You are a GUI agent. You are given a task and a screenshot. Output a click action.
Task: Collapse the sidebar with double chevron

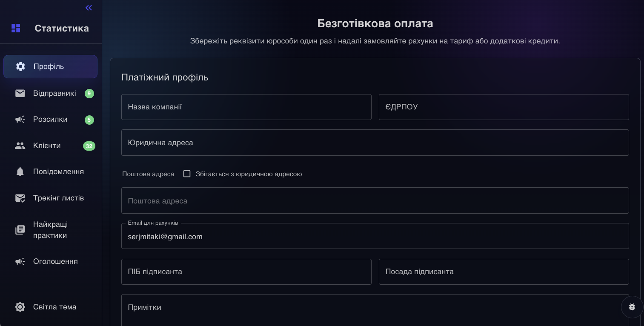click(x=89, y=8)
